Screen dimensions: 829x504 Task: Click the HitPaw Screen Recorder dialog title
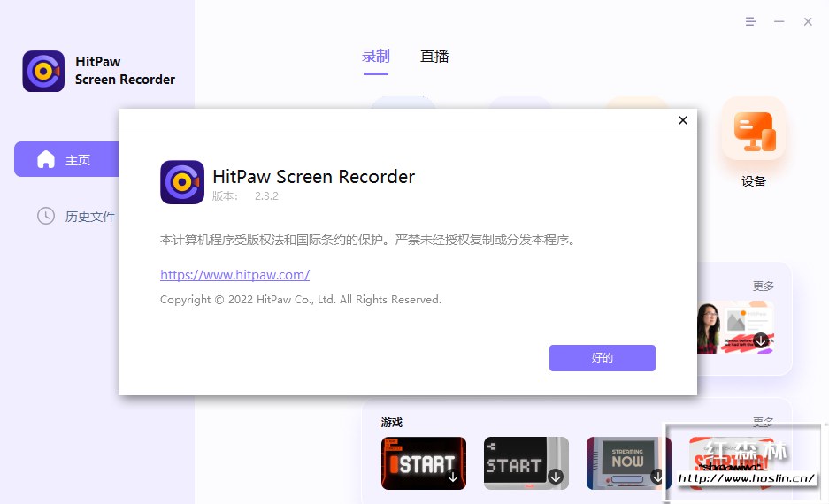(313, 177)
